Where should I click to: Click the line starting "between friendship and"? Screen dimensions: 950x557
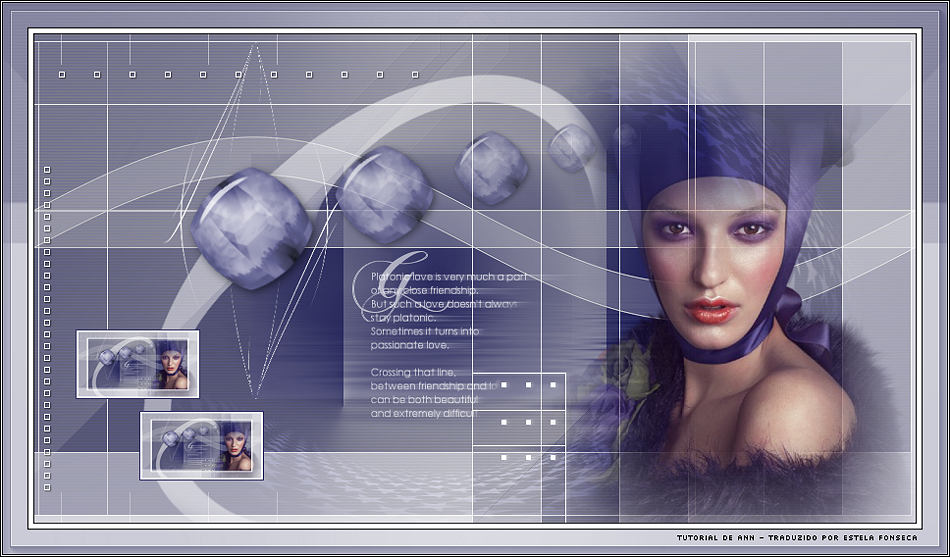[x=433, y=385]
